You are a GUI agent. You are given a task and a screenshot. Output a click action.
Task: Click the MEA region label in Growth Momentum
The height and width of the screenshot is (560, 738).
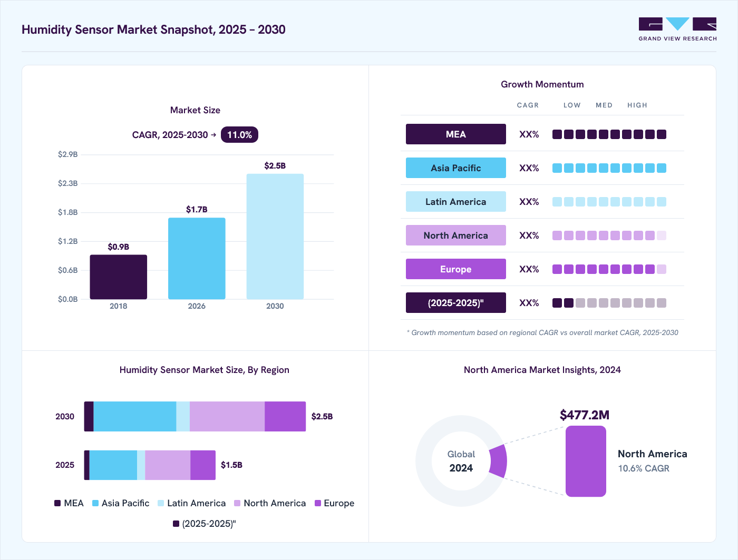tap(456, 134)
